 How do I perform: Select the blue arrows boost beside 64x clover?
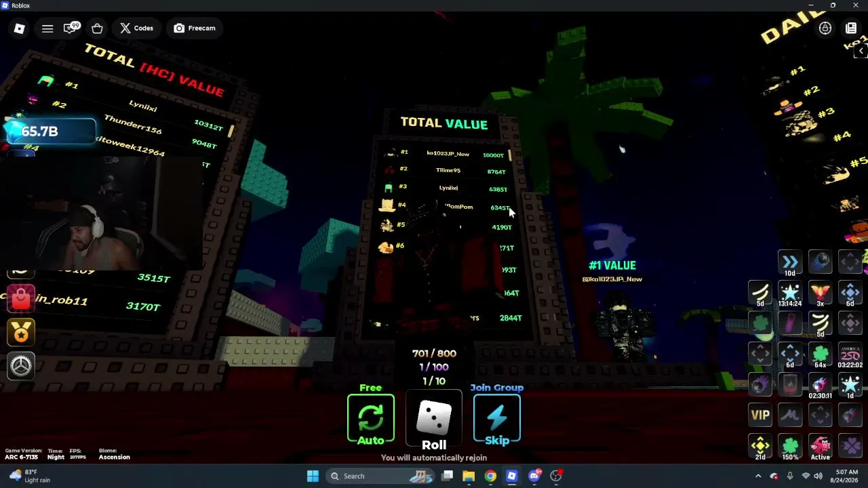tap(790, 356)
